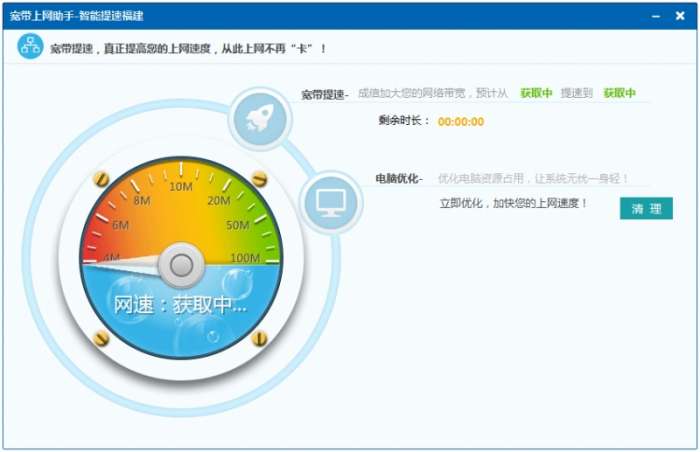Click the 立即优化 optimization tip text
Viewport: 700px width, 452px height.
tap(513, 204)
